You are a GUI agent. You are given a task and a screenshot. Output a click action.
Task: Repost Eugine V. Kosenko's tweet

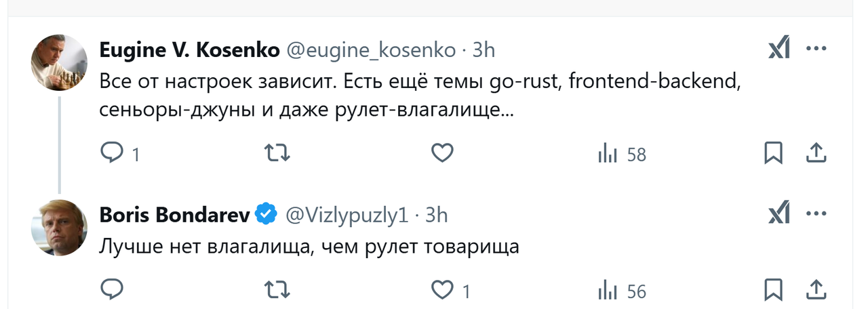[x=277, y=154]
